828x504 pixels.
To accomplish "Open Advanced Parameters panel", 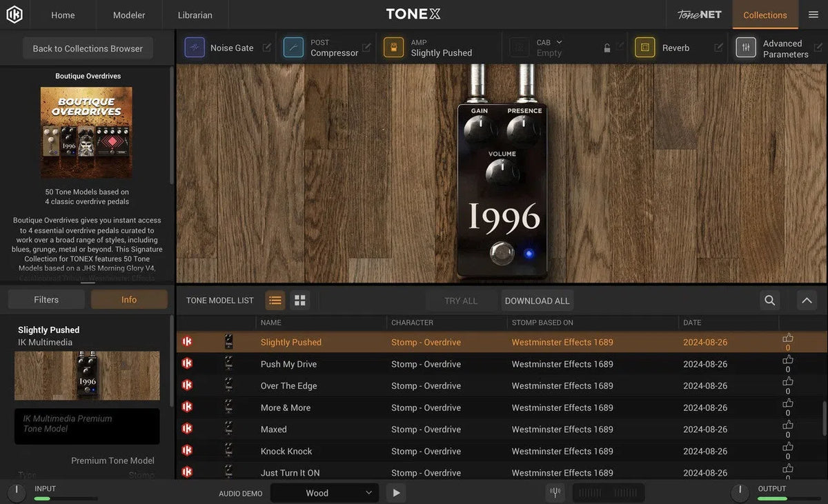I will 746,47.
